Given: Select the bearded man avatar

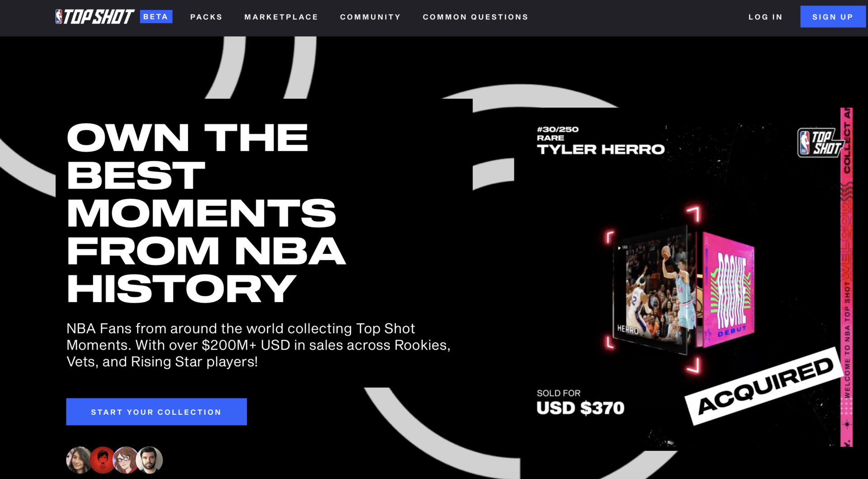Looking at the screenshot, I should pos(150,460).
